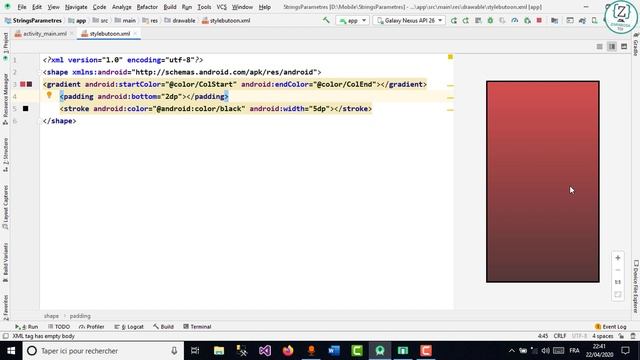640x360 pixels.
Task: Open the Galaxy Nexus API 26 device dropdown
Action: 409,20
